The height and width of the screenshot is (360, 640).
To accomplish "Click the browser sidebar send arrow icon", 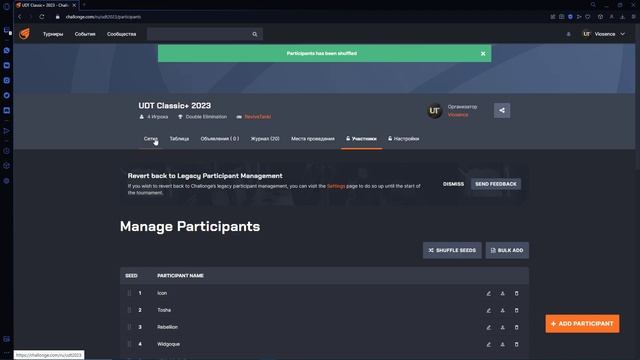I will pyautogui.click(x=7, y=131).
